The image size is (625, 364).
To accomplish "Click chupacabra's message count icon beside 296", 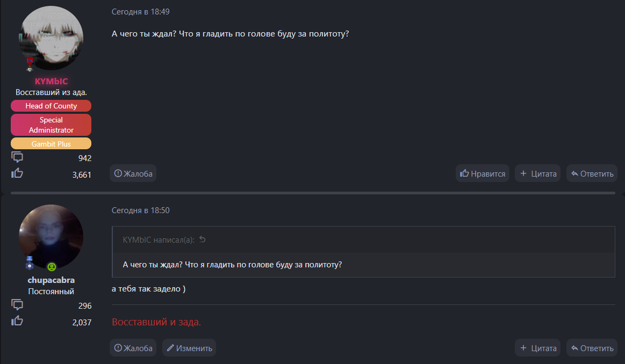I will pos(17,305).
